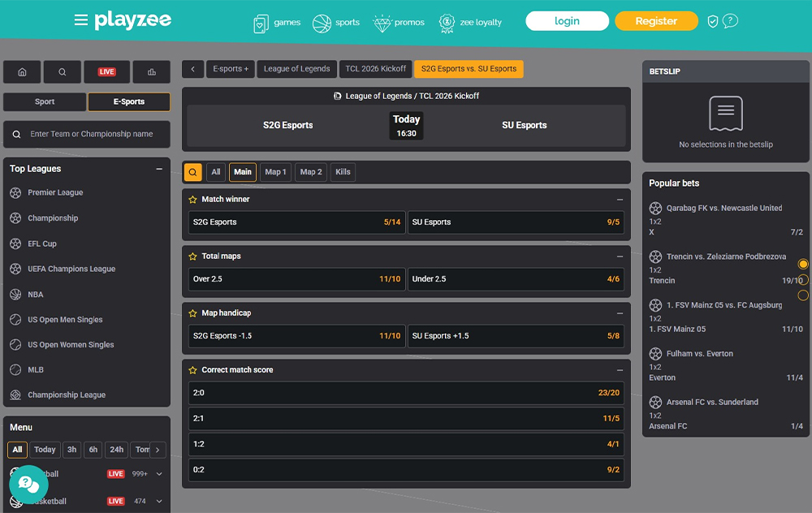Bet on S2G Esports at 5/14
The image size is (812, 513).
[296, 222]
